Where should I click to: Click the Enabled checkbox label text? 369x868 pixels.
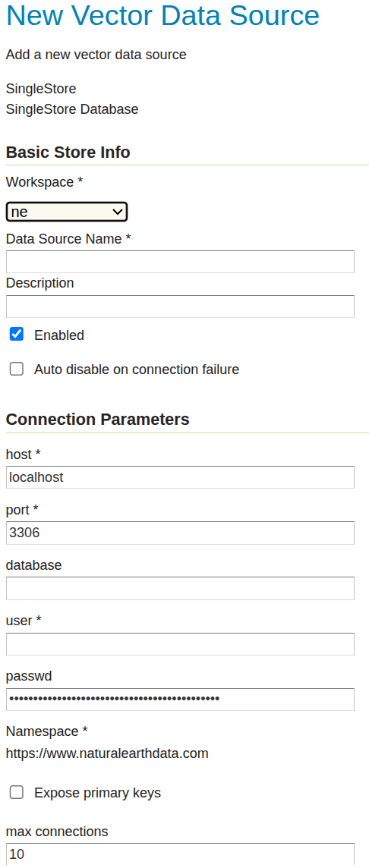pos(59,335)
